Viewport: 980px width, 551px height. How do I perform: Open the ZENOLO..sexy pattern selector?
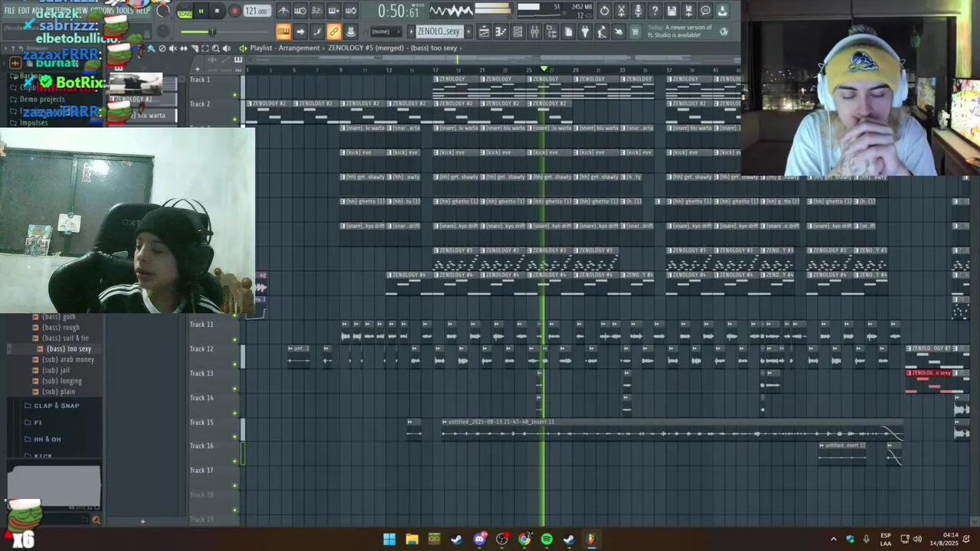(439, 31)
